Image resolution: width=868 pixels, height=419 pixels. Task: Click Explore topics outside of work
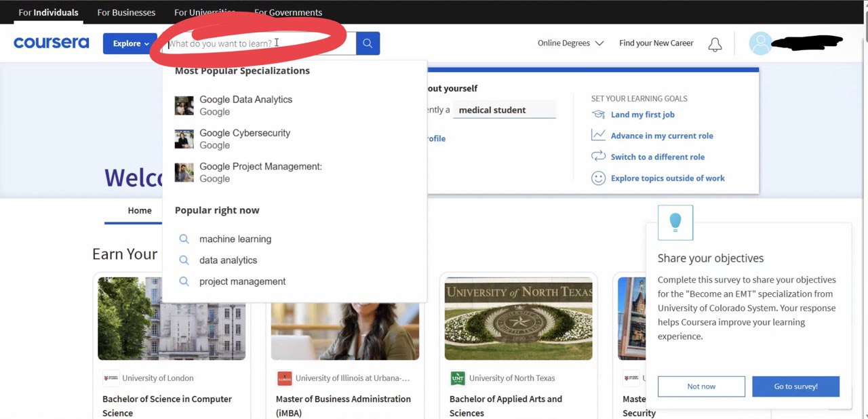pos(668,178)
